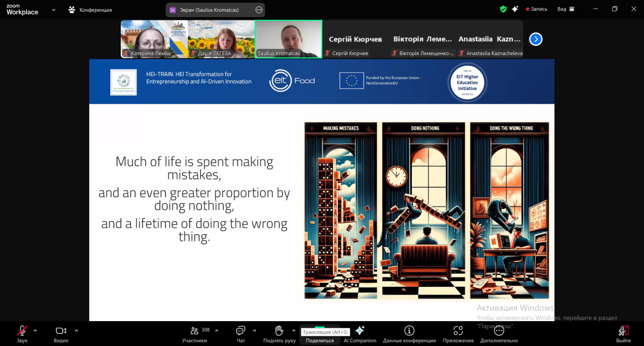Click the Zoom Workplace logo

[x=22, y=9]
